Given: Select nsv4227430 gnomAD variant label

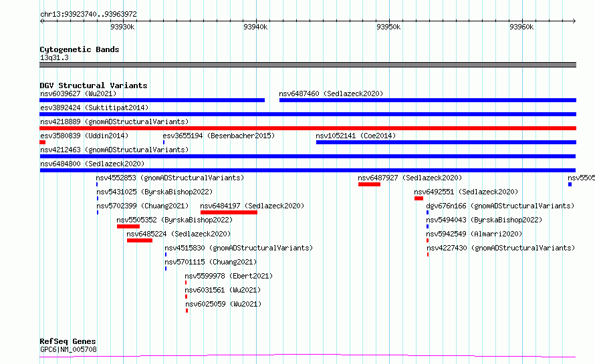Looking at the screenshot, I should [501, 248].
